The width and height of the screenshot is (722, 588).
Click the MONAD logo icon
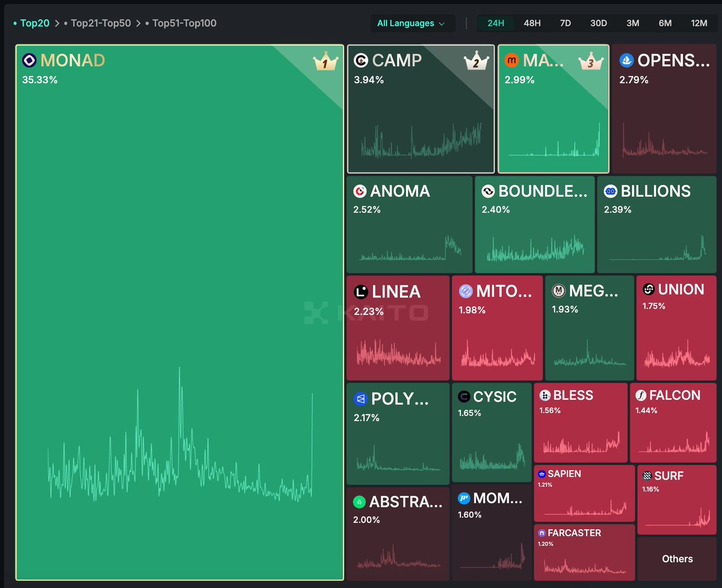29,60
